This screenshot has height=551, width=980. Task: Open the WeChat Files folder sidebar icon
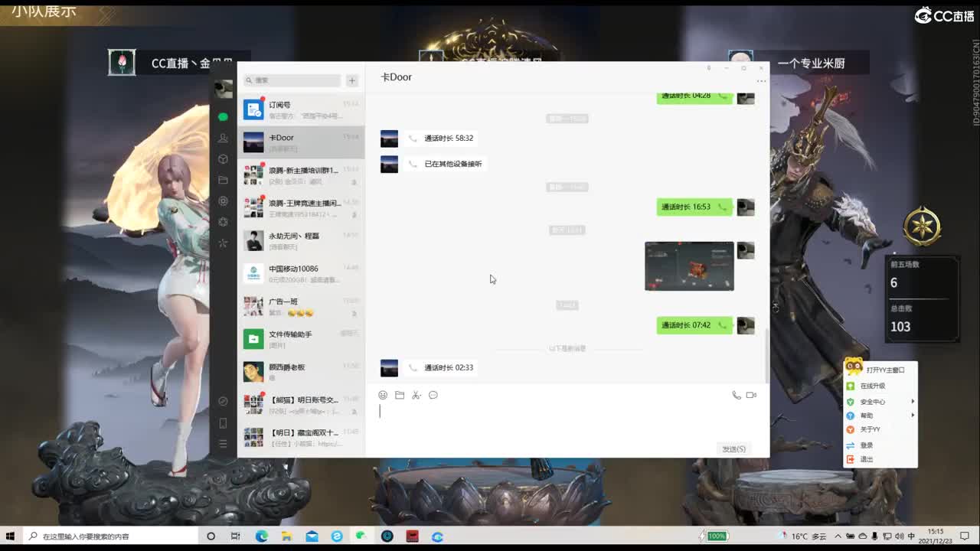pyautogui.click(x=223, y=180)
